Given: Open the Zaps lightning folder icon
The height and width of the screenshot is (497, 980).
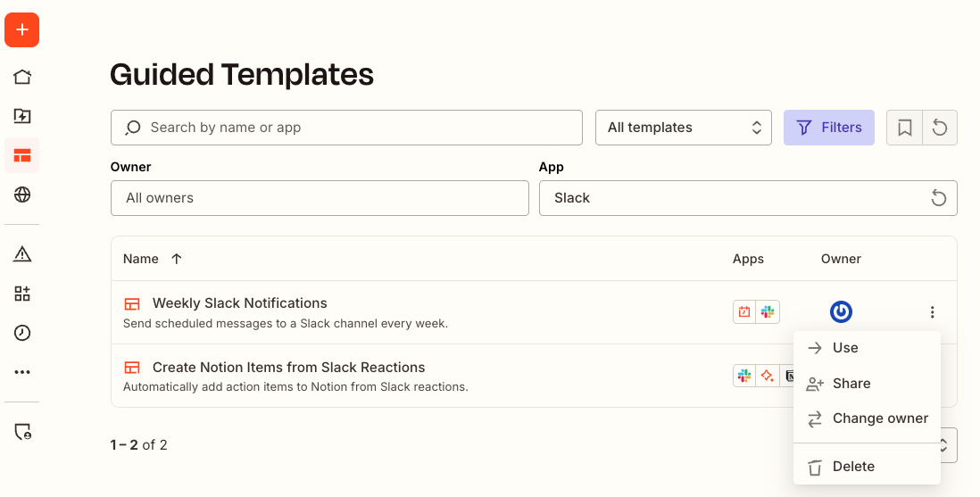Looking at the screenshot, I should pyautogui.click(x=22, y=116).
